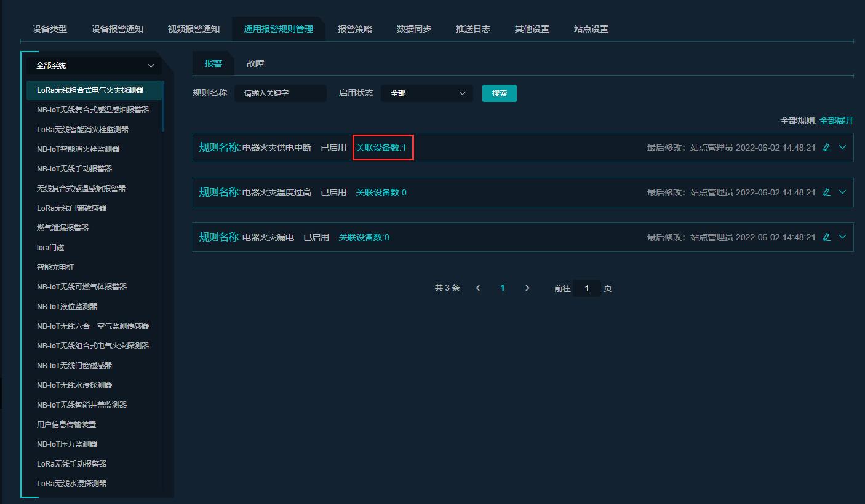The width and height of the screenshot is (865, 504).
Task: Select NB-IoT无线水浸探测器 in list
Action: tap(94, 385)
